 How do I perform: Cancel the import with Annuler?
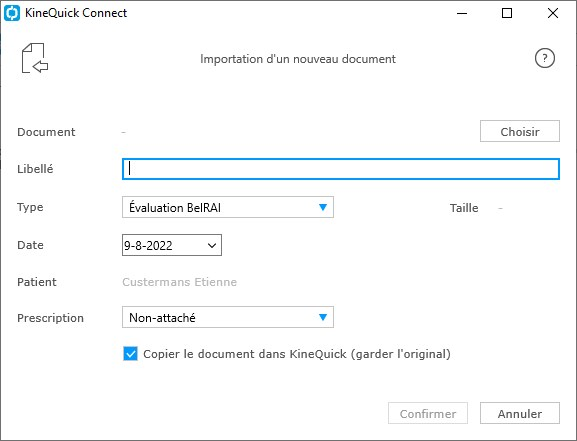click(x=520, y=413)
